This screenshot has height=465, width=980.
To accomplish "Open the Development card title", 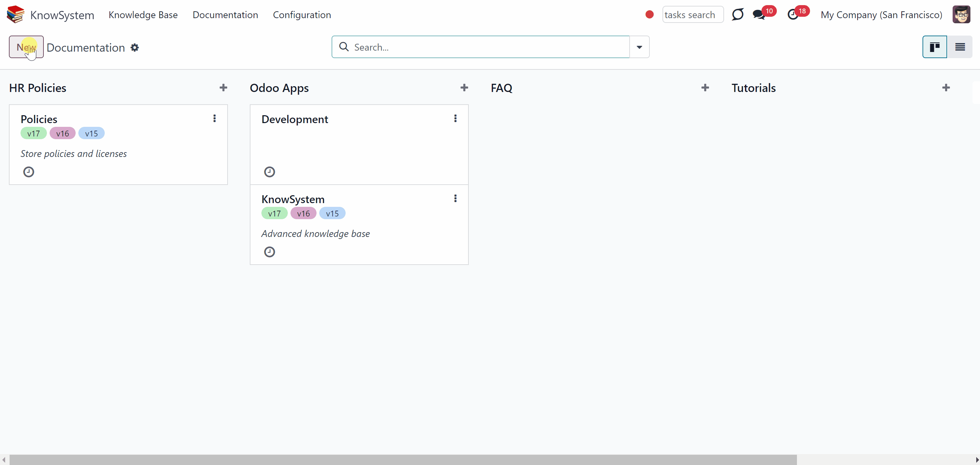I will point(295,119).
